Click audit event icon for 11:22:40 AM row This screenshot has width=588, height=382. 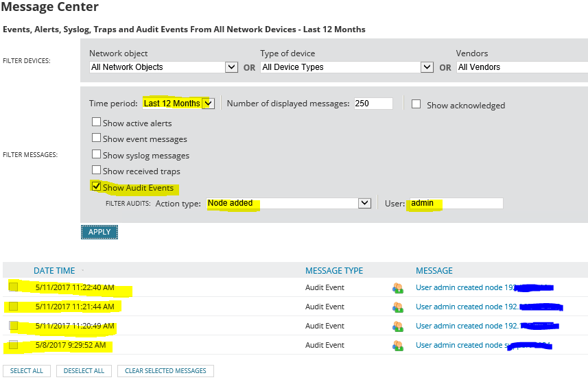click(x=397, y=288)
